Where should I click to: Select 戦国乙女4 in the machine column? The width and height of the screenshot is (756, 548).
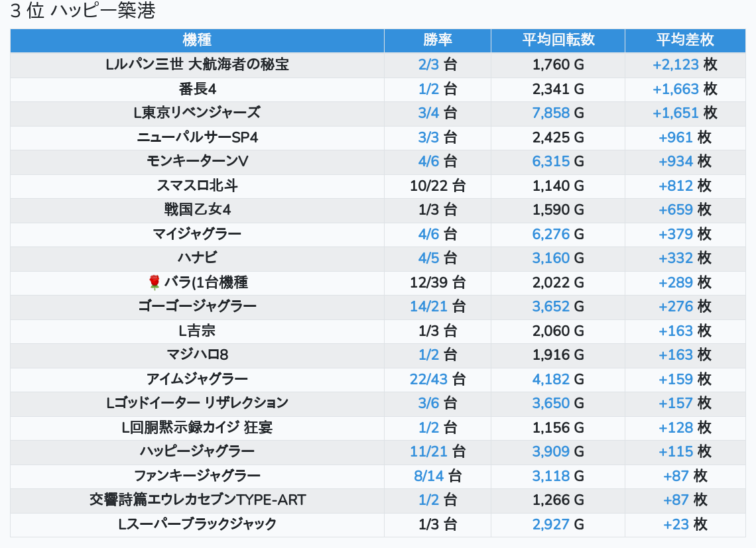click(197, 209)
